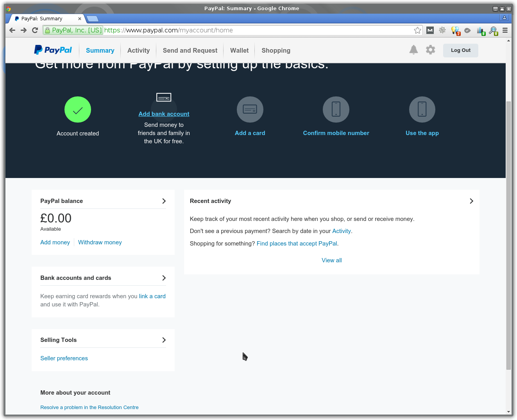Click the phone icon above Confirm mobile number

pyautogui.click(x=336, y=109)
